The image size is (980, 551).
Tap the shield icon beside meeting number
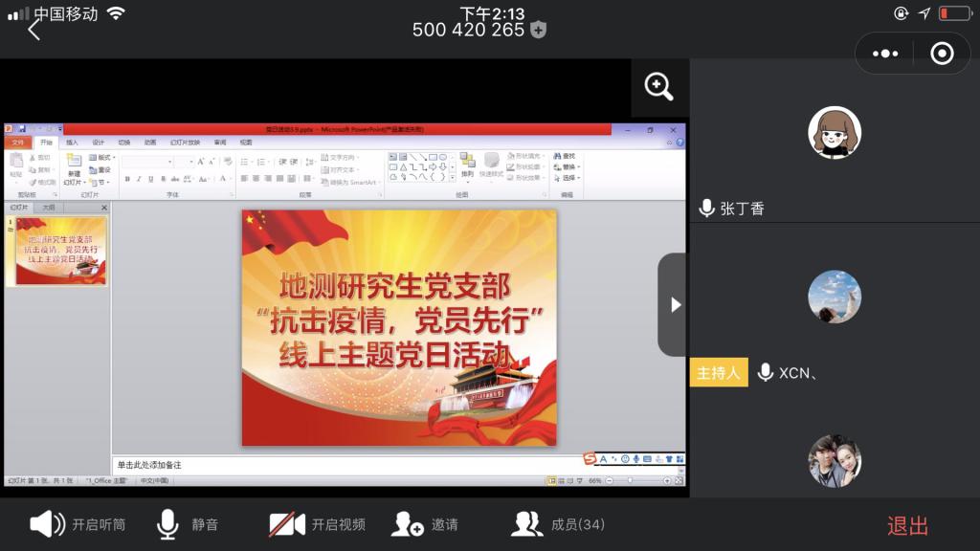click(539, 30)
